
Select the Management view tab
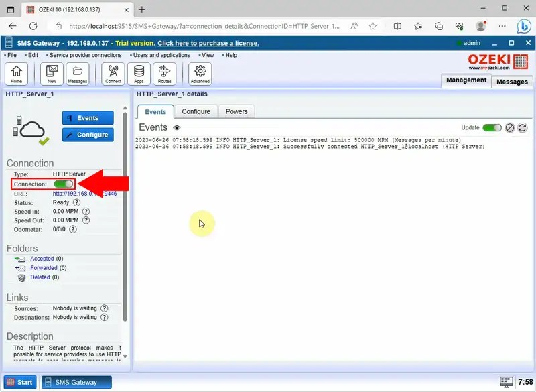pyautogui.click(x=466, y=80)
